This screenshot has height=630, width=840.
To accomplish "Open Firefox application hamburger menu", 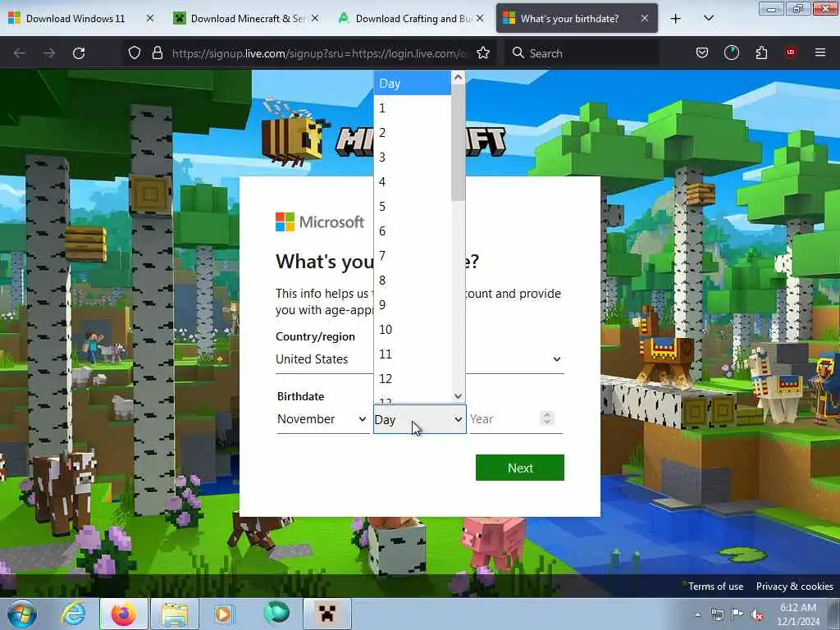I will point(820,53).
